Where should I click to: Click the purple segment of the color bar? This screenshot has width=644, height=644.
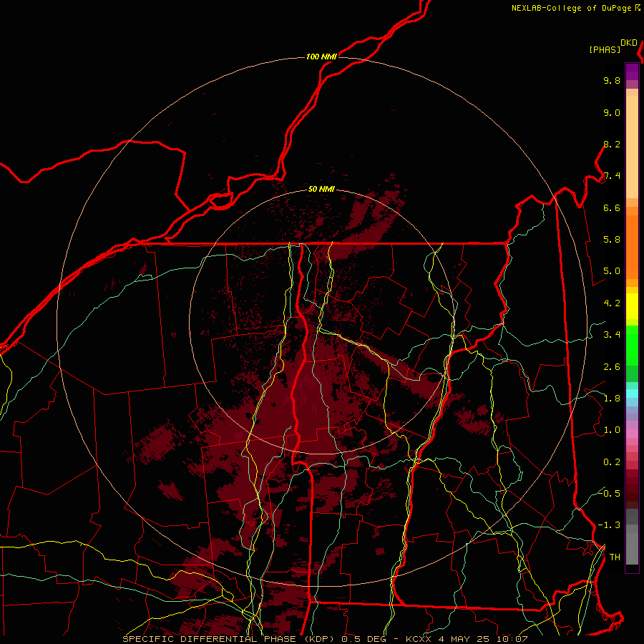(632, 72)
